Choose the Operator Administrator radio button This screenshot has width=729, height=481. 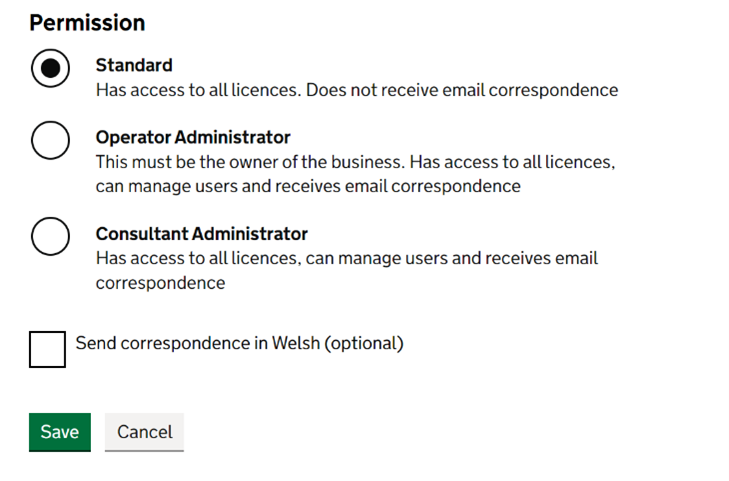coord(50,141)
